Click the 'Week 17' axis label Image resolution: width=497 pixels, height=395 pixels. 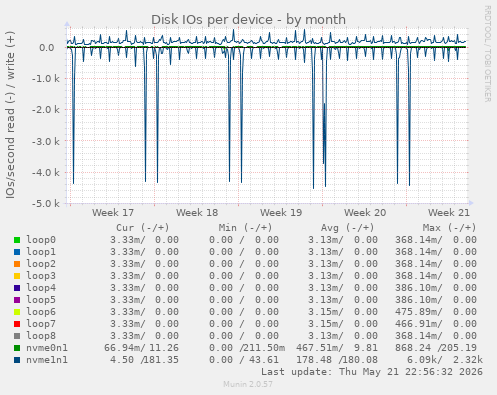(113, 213)
